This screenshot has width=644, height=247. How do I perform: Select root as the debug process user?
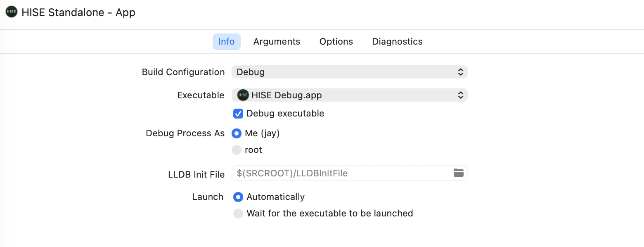[x=236, y=150]
